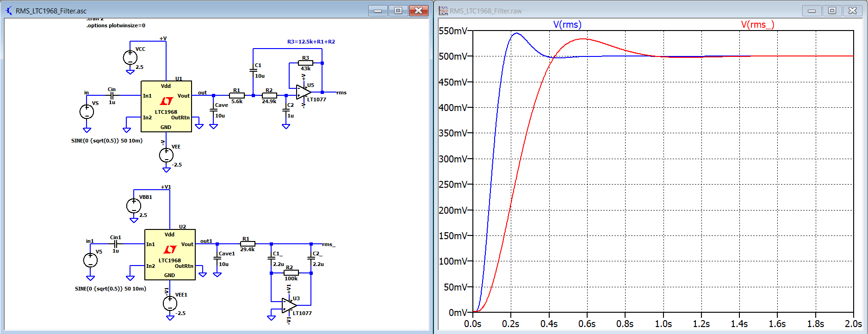The height and width of the screenshot is (334, 868).
Task: Select the Cin 1u capacitor symbol
Action: 112,95
